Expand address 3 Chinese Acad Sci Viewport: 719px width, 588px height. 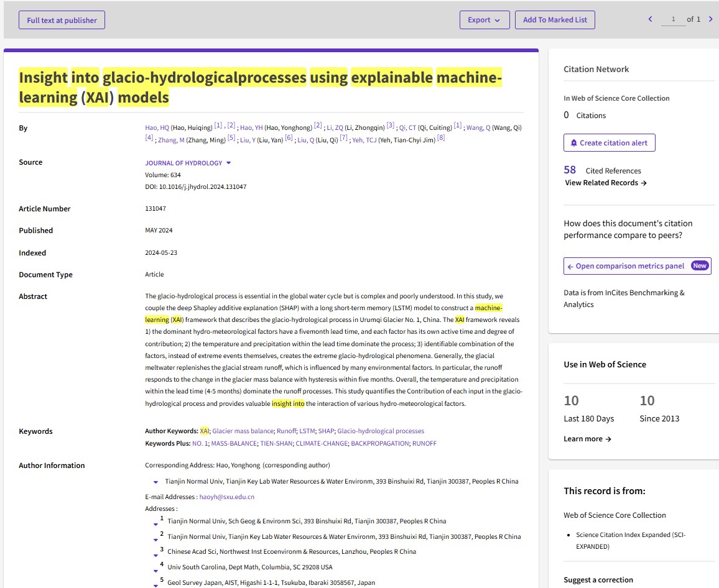click(155, 555)
